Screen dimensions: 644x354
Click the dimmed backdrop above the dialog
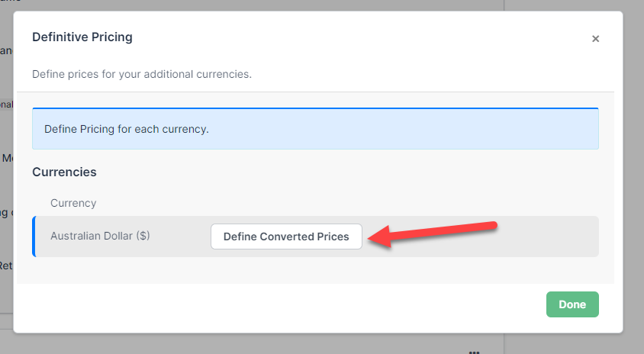click(x=305, y=5)
